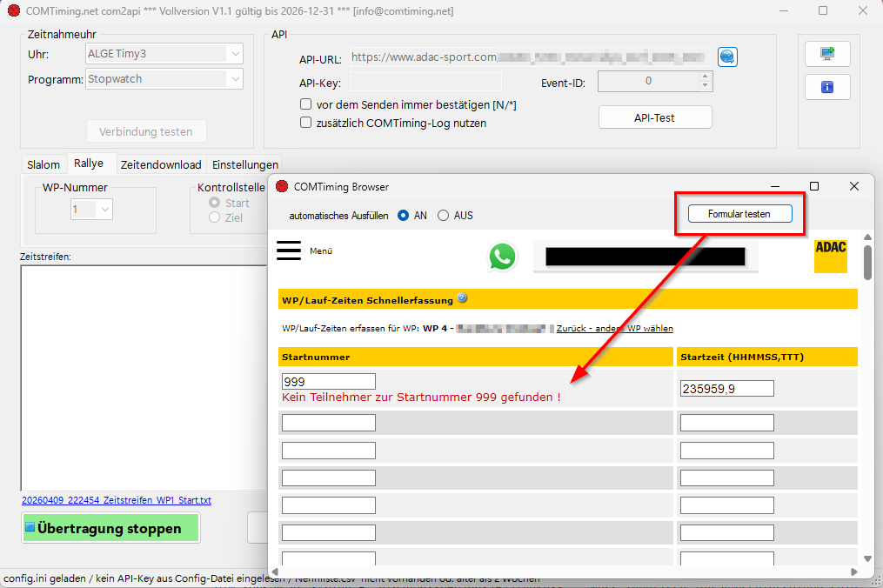883x588 pixels.
Task: Click the ADAC logo
Action: click(x=830, y=256)
